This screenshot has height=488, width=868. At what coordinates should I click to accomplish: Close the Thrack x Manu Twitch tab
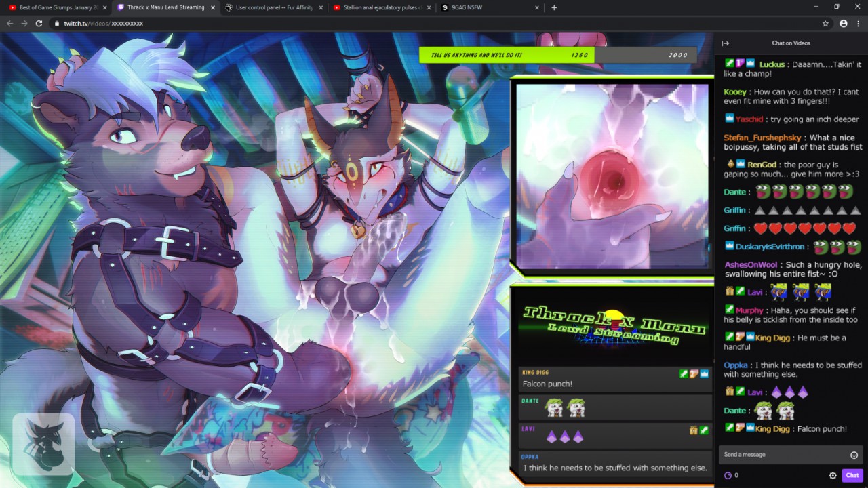tap(212, 7)
